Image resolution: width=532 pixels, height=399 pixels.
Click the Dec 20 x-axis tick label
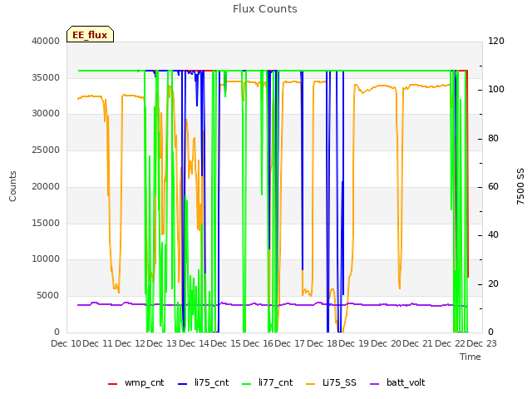(386, 343)
